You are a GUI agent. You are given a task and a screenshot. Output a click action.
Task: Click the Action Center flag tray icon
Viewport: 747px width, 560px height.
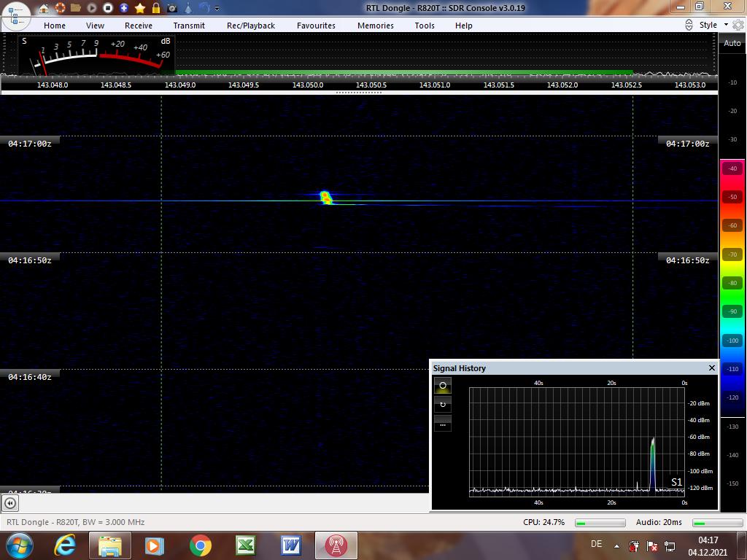652,546
